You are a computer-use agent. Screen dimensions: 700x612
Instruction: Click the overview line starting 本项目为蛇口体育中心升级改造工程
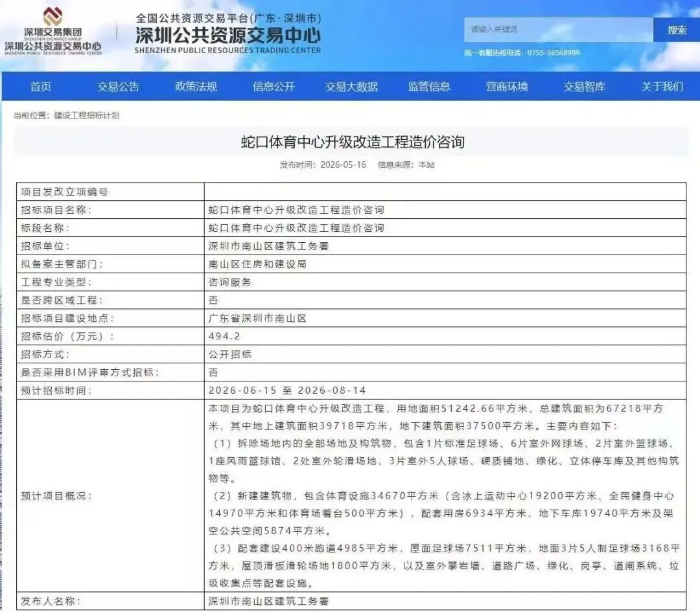pos(436,417)
